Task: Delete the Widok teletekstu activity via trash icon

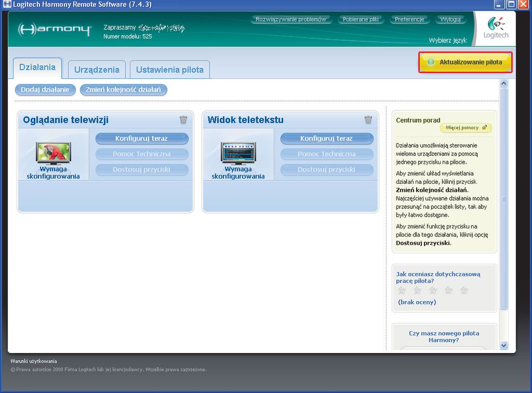Action: [x=368, y=119]
